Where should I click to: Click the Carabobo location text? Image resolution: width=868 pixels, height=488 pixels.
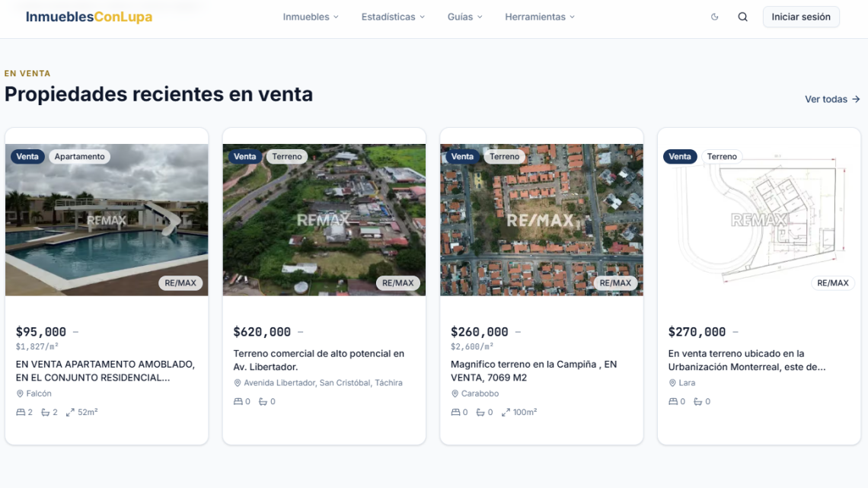tap(480, 394)
